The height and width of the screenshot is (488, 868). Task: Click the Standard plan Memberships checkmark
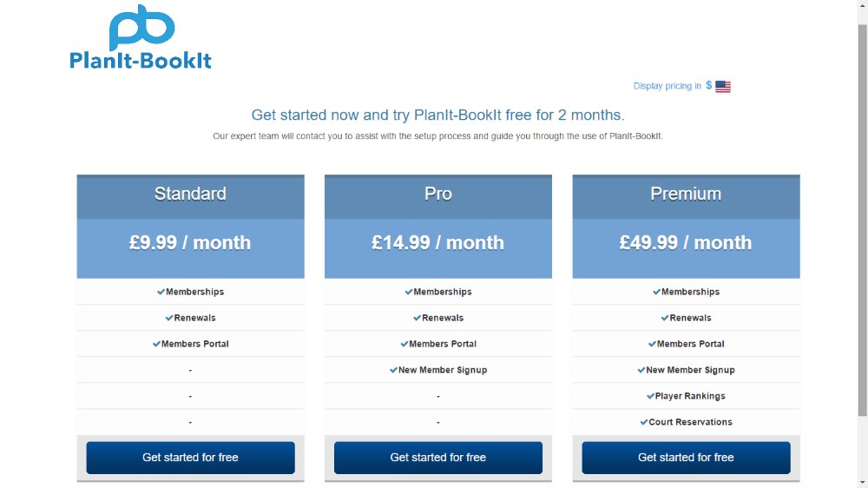pos(161,292)
